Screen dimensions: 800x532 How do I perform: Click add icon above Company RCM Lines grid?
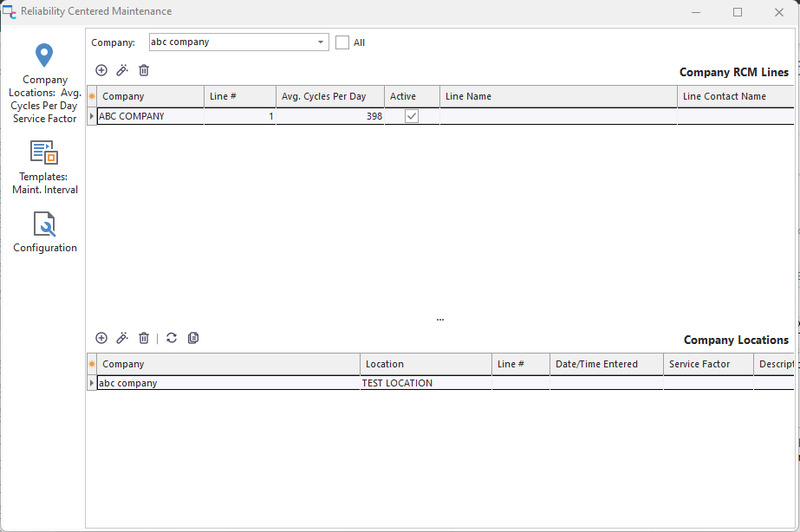101,70
